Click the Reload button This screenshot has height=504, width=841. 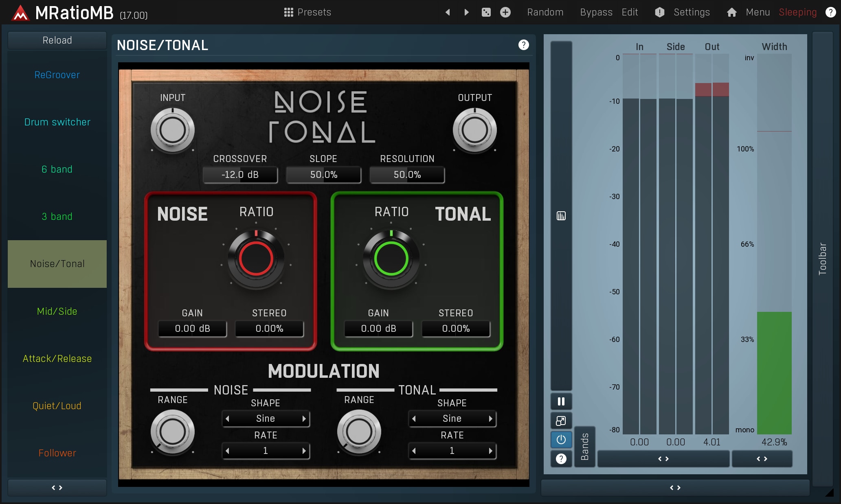click(57, 40)
